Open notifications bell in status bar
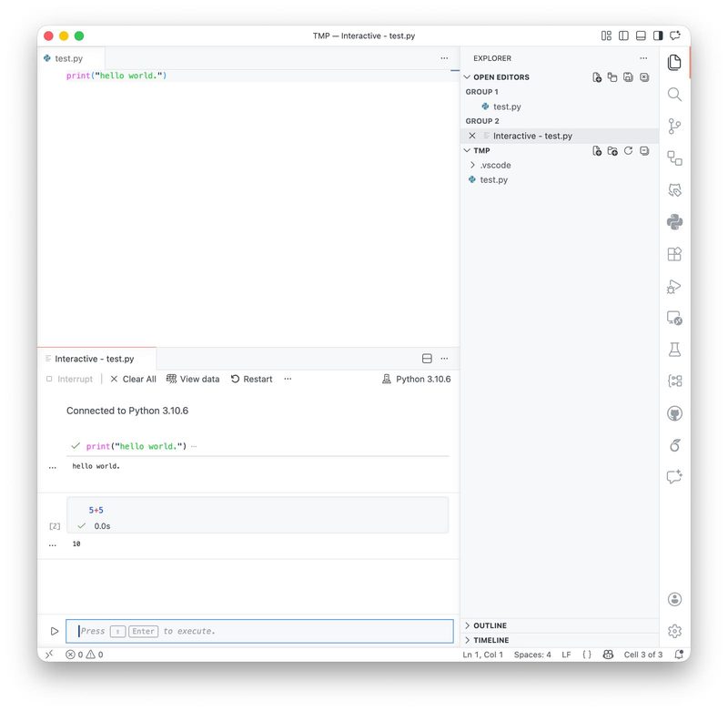Image resolution: width=728 pixels, height=711 pixels. pos(679,655)
